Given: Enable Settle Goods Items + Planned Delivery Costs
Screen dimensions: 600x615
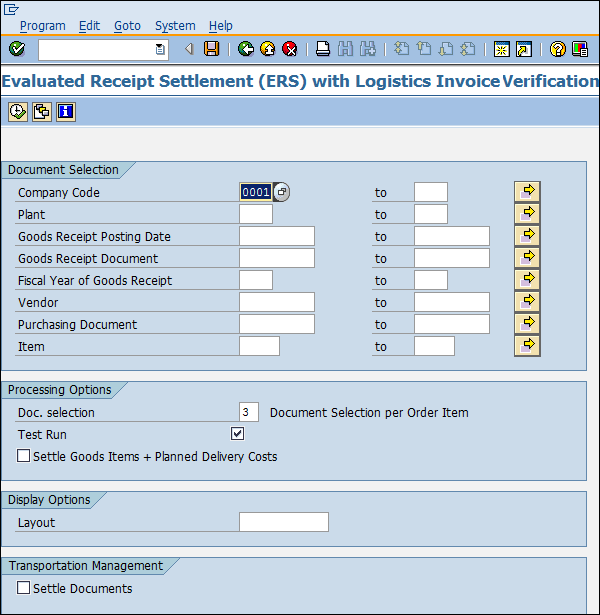Looking at the screenshot, I should (x=23, y=456).
